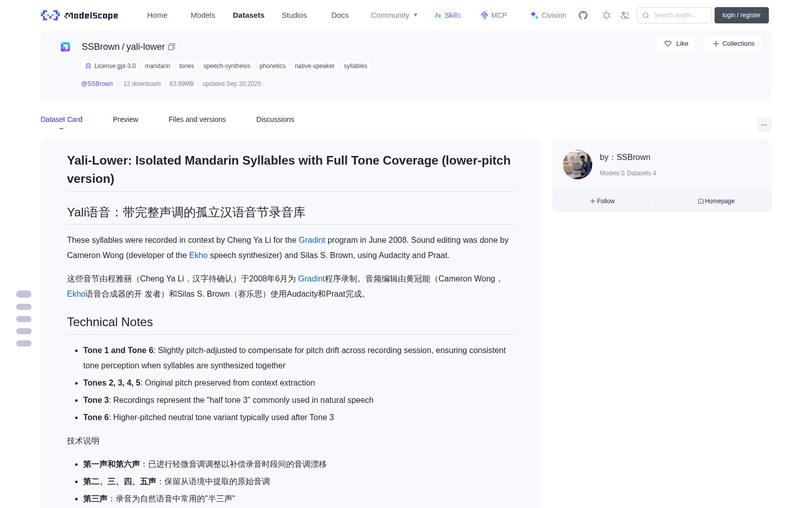
Task: Click the search magnifier icon
Action: tap(646, 15)
